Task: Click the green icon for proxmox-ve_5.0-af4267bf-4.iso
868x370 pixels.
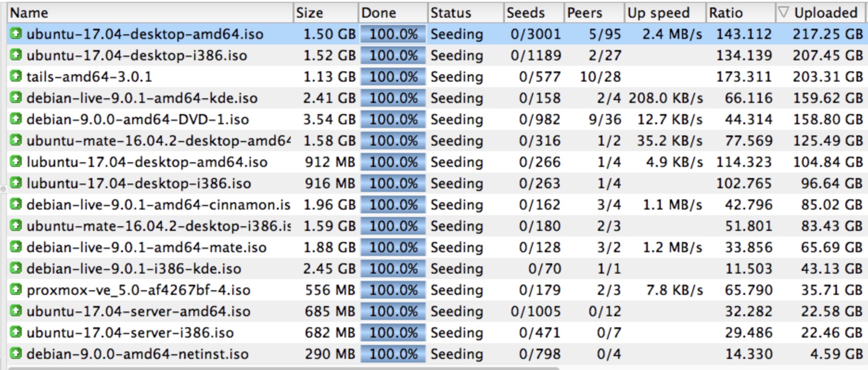Action: coord(16,289)
